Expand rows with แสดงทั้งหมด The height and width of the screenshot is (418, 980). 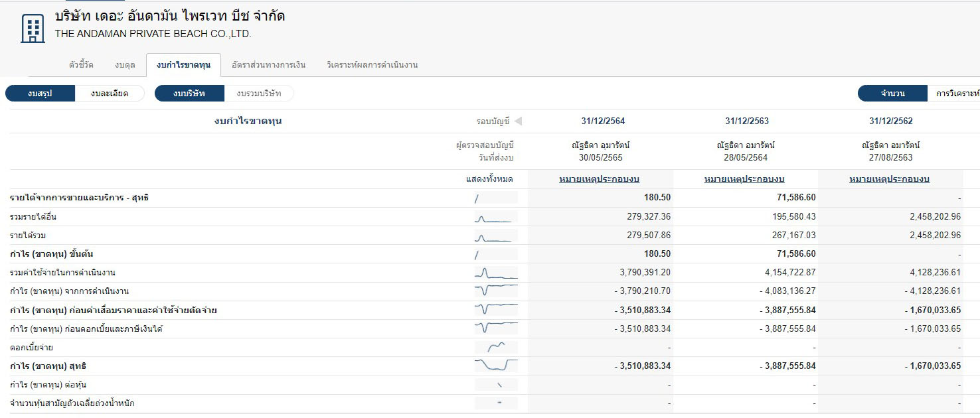pyautogui.click(x=489, y=179)
